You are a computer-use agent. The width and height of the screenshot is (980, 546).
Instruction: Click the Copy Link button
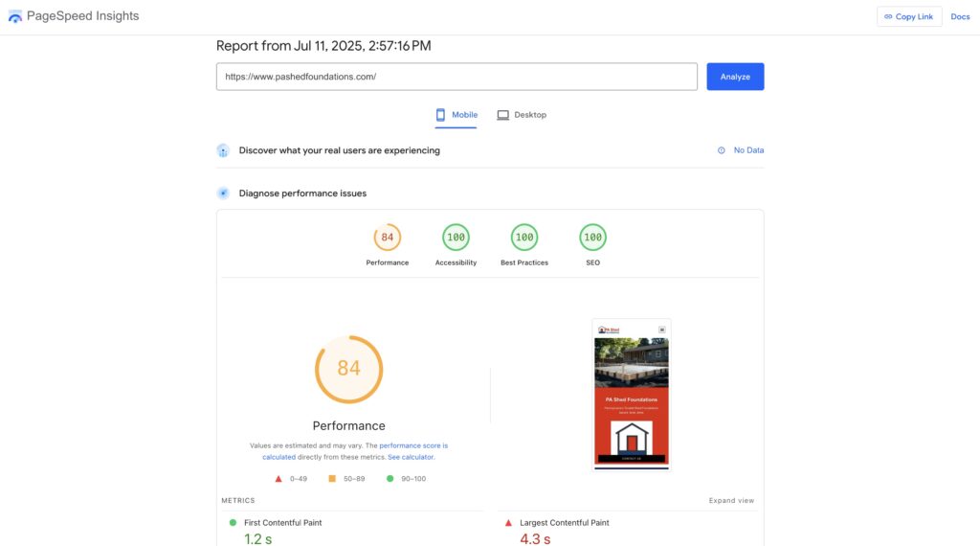(x=908, y=16)
